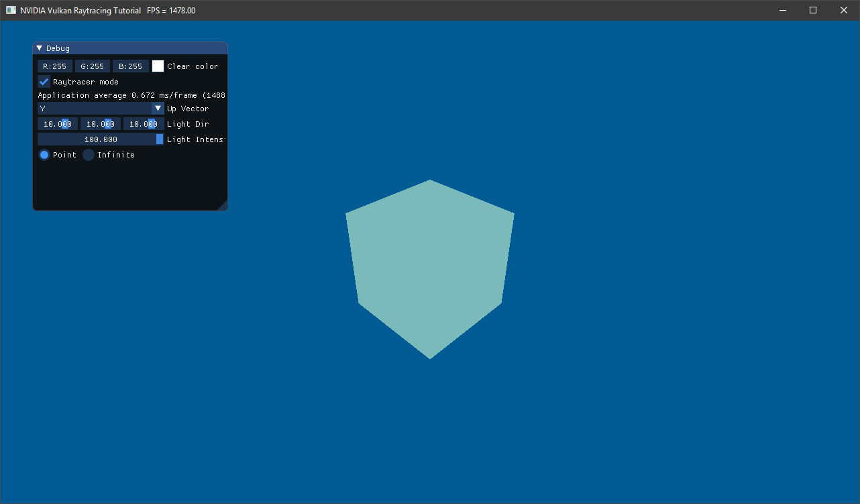
Task: Collapse the Debug panel using its triangle
Action: tap(40, 48)
